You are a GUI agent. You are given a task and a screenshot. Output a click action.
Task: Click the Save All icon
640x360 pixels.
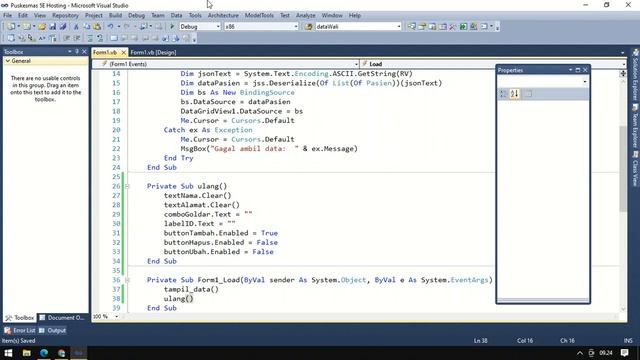(63, 27)
